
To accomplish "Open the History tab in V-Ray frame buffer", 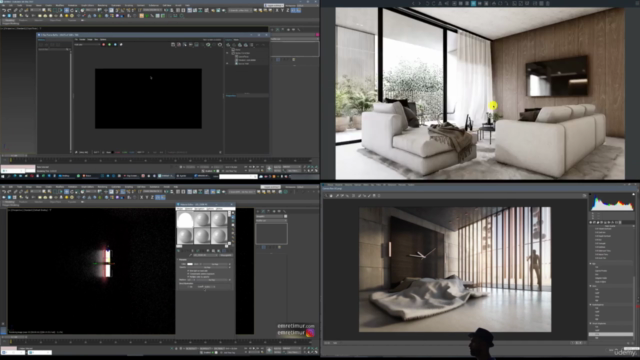I will click(x=41, y=40).
